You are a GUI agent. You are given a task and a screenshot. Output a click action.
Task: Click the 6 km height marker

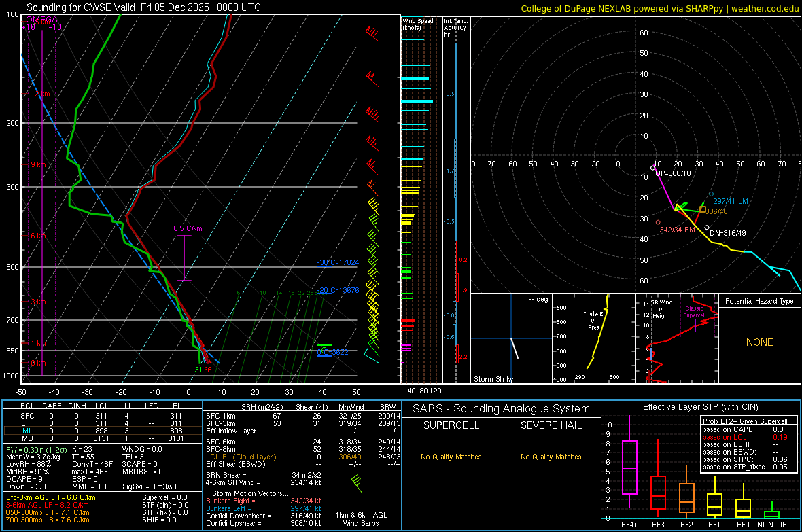point(38,236)
